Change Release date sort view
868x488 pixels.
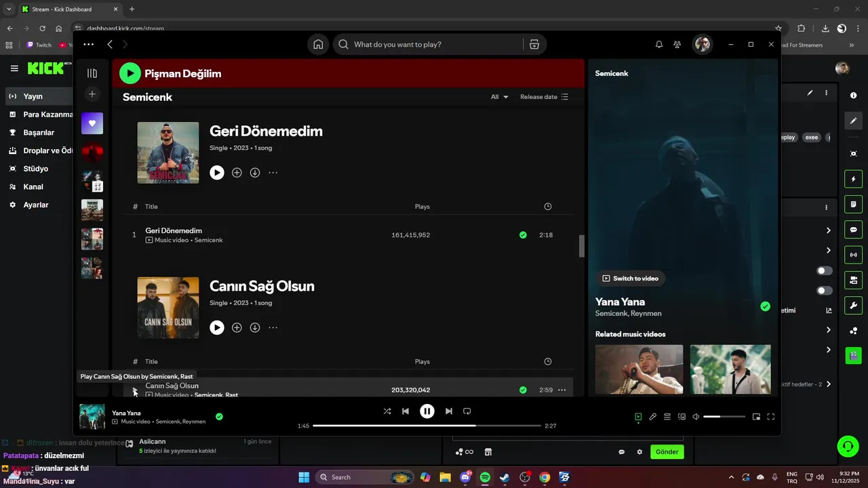tap(544, 97)
